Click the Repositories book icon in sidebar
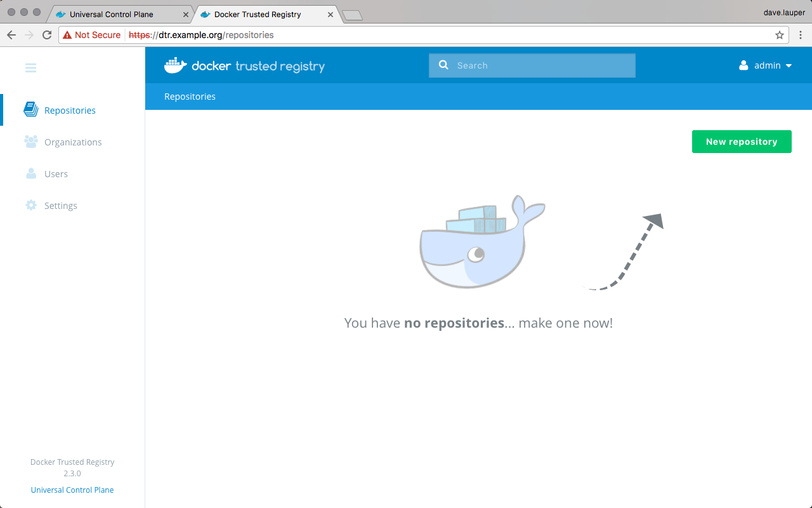812x508 pixels. point(30,110)
